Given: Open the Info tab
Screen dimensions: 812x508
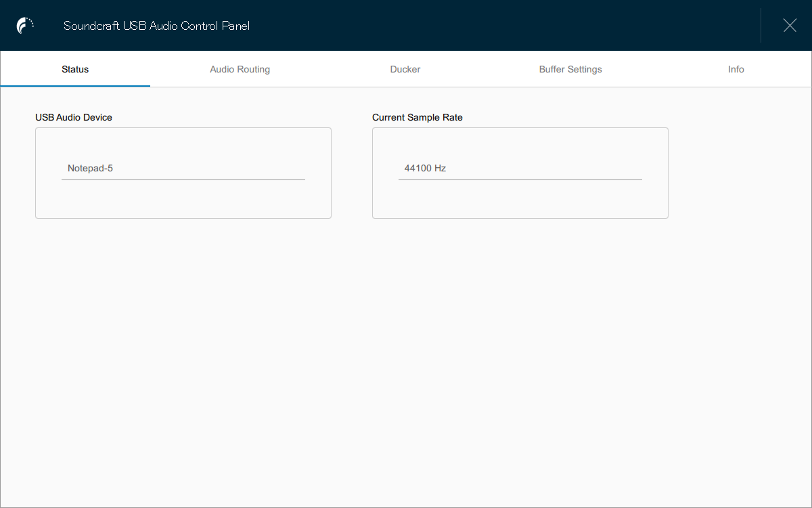Looking at the screenshot, I should [x=736, y=69].
